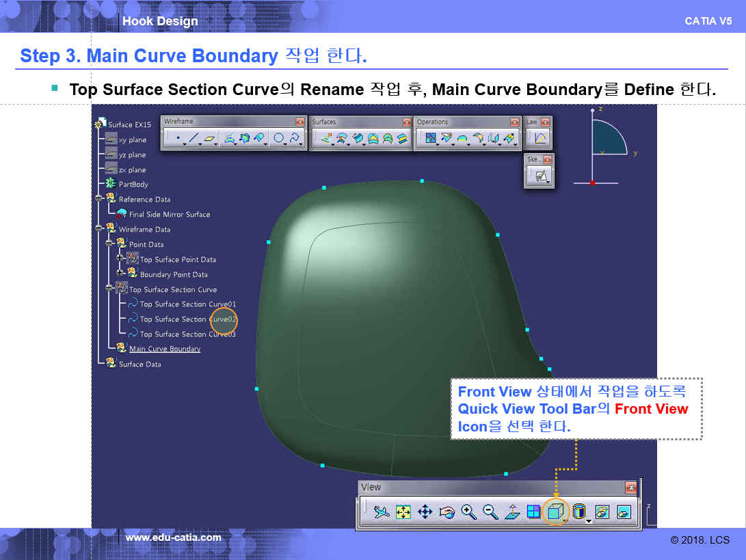Toggle the Multi-View quad window icon
Viewport: 746px width, 560px height.
pos(534,511)
